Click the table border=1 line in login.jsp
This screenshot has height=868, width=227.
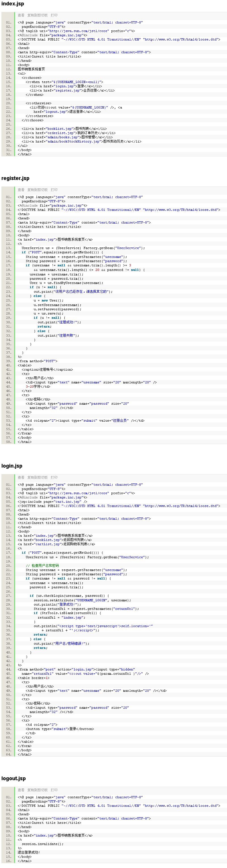33,678
